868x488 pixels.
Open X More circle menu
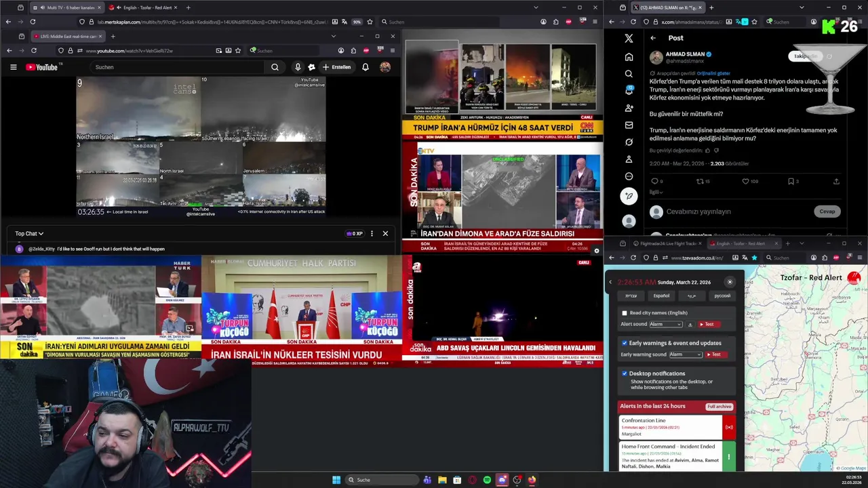point(629,176)
